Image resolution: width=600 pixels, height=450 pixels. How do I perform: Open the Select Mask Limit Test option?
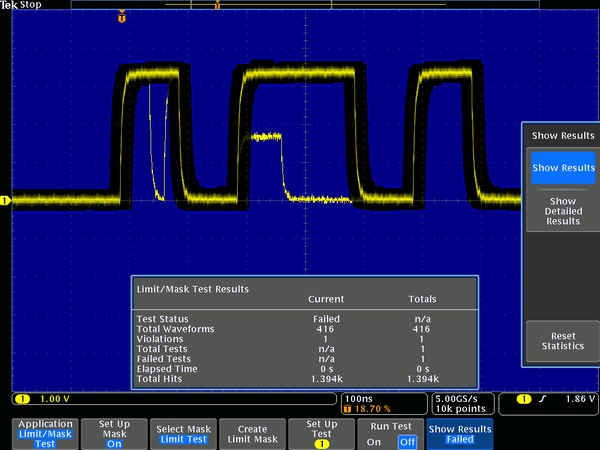coord(182,434)
